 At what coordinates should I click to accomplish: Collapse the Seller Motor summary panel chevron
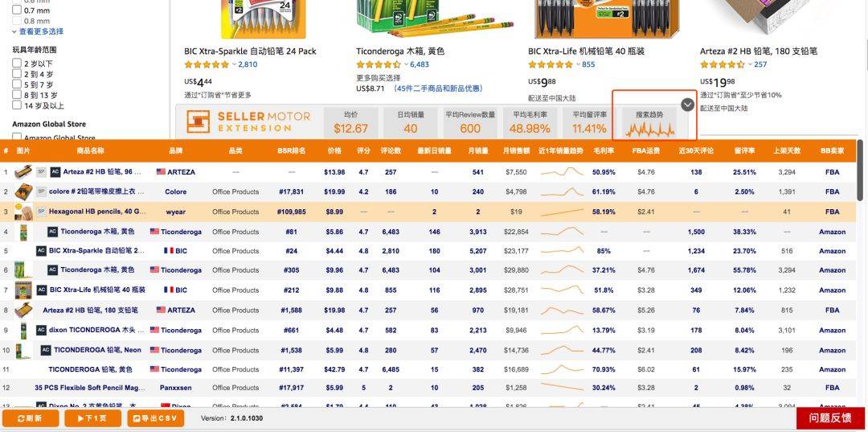pos(687,104)
